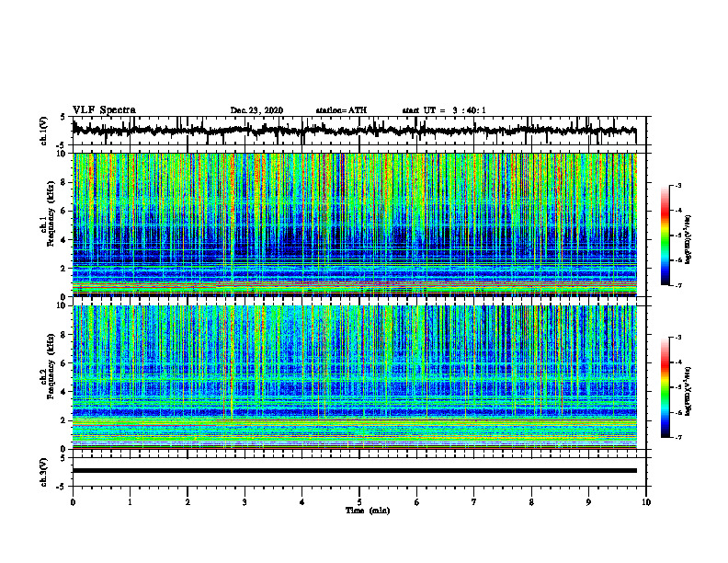Click the "-7" tick on ch.2 colorbar

(678, 437)
